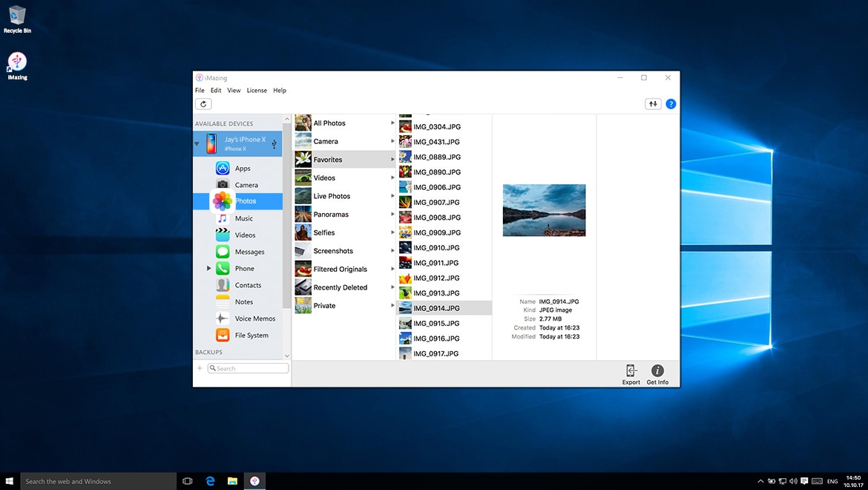Open Voice Memos in sidebar

coord(254,319)
